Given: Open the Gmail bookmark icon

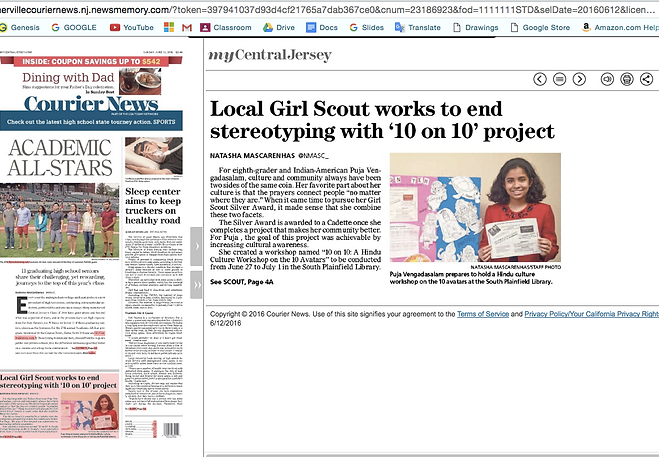Looking at the screenshot, I should [187, 27].
